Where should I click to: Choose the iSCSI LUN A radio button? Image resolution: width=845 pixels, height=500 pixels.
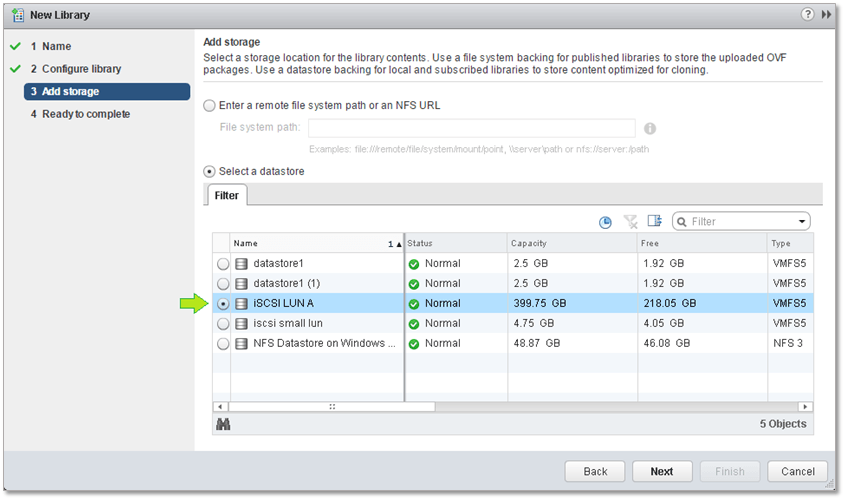(223, 304)
